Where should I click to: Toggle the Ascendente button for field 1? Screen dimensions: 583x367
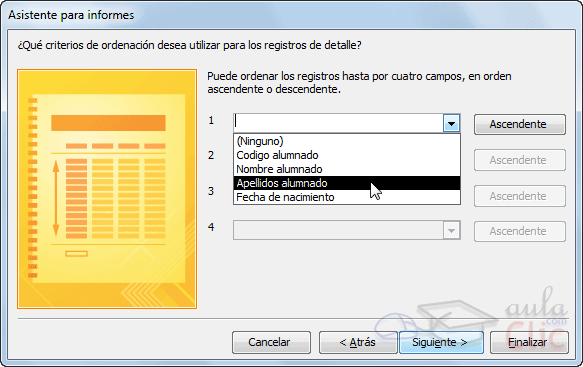519,124
